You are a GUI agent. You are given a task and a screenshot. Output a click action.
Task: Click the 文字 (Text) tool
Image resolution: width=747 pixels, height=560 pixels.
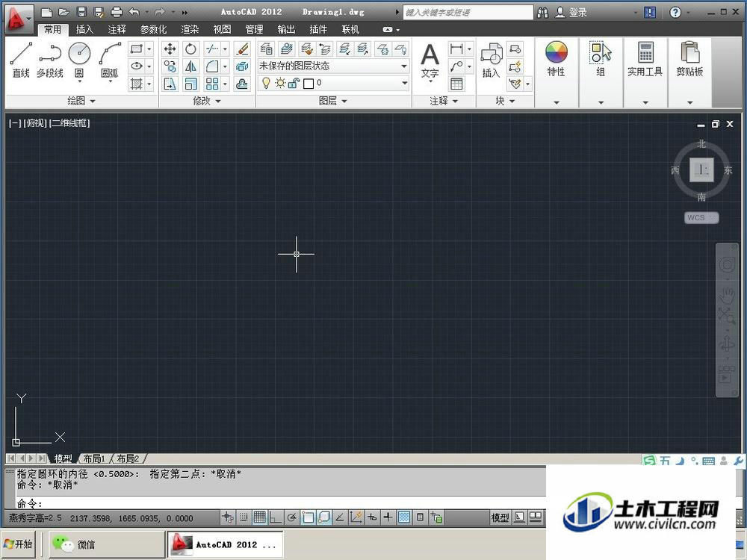(430, 62)
